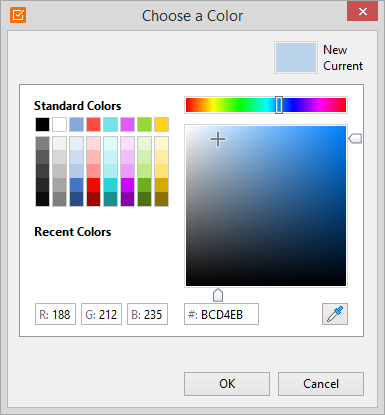Click the orange app icon in title bar

pos(18,15)
